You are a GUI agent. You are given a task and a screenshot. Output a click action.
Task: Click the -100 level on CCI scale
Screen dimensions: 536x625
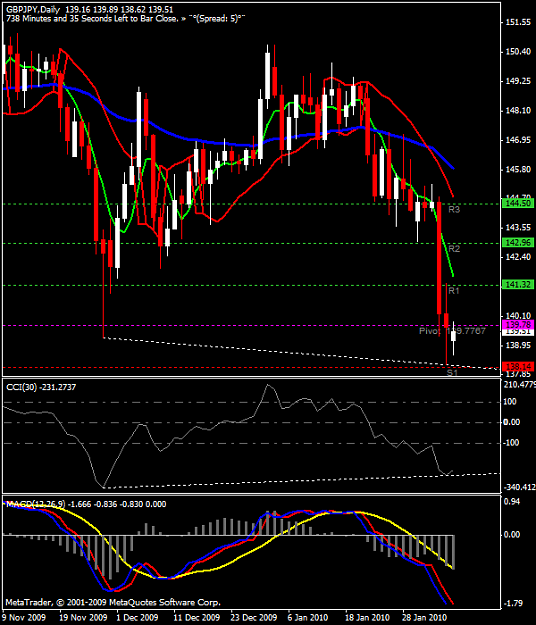pos(511,443)
